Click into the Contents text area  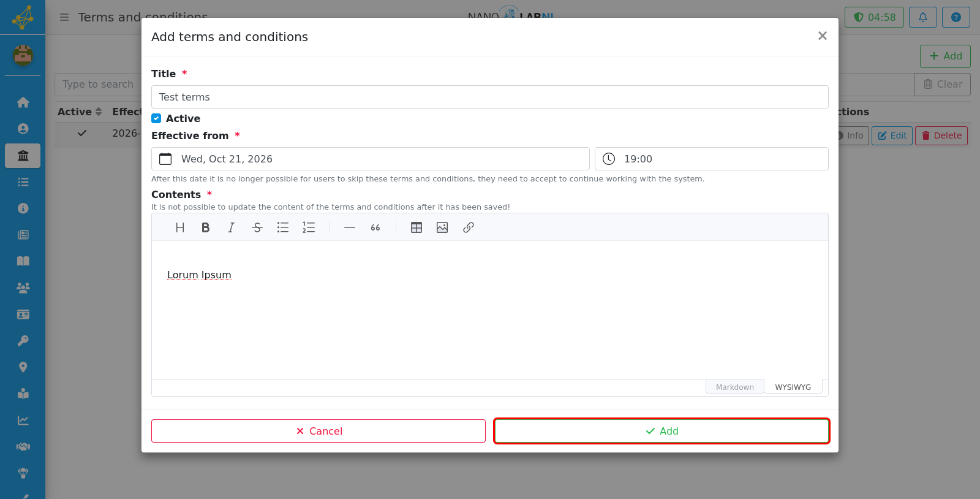click(490, 310)
